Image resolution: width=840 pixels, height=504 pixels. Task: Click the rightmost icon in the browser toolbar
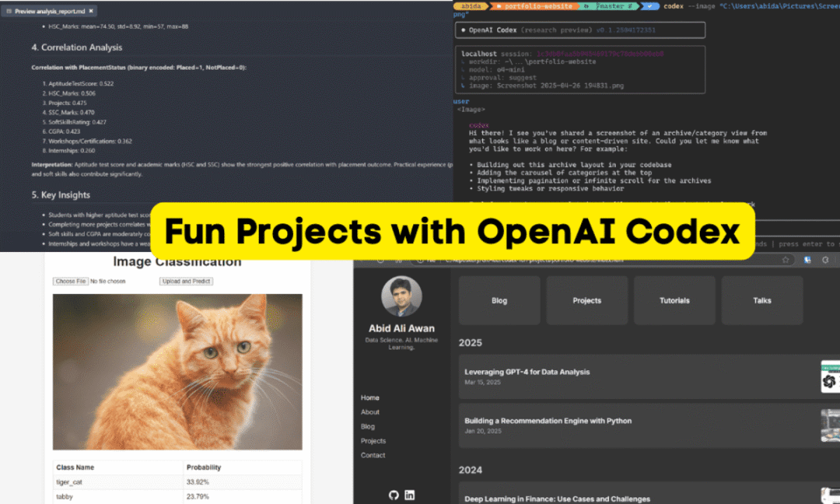point(826,261)
